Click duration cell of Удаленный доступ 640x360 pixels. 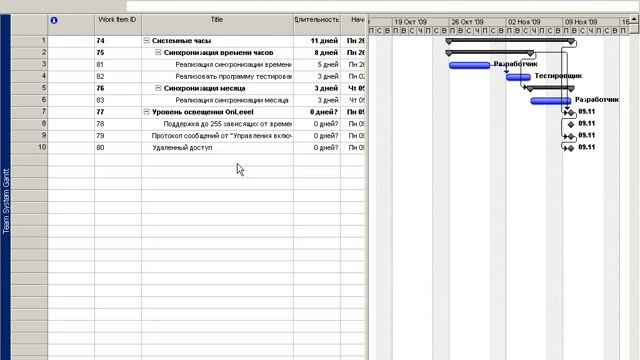click(317, 147)
